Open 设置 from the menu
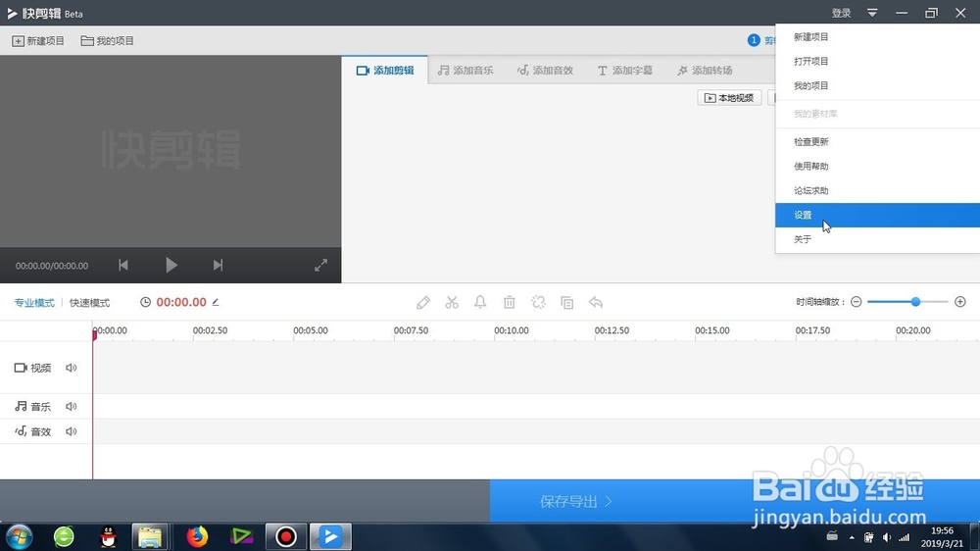The width and height of the screenshot is (980, 551). [877, 215]
